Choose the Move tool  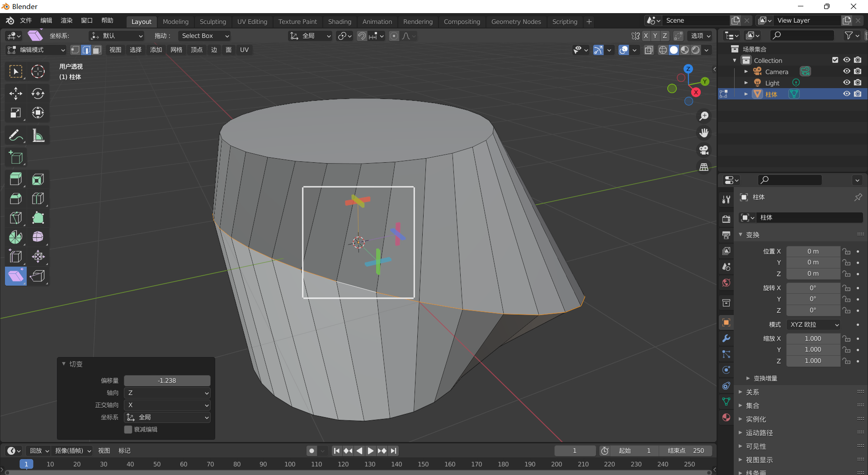(x=16, y=94)
